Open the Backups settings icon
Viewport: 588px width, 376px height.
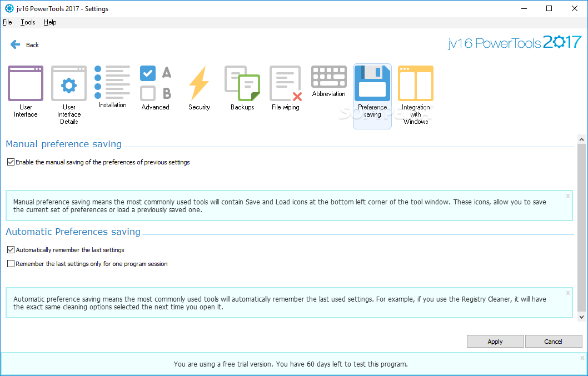(x=242, y=84)
